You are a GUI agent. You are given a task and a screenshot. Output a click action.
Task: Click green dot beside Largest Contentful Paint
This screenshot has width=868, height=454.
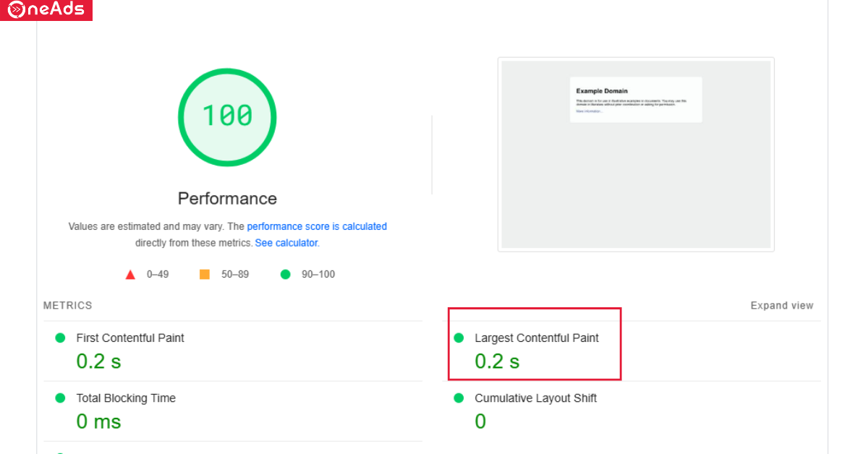point(459,338)
